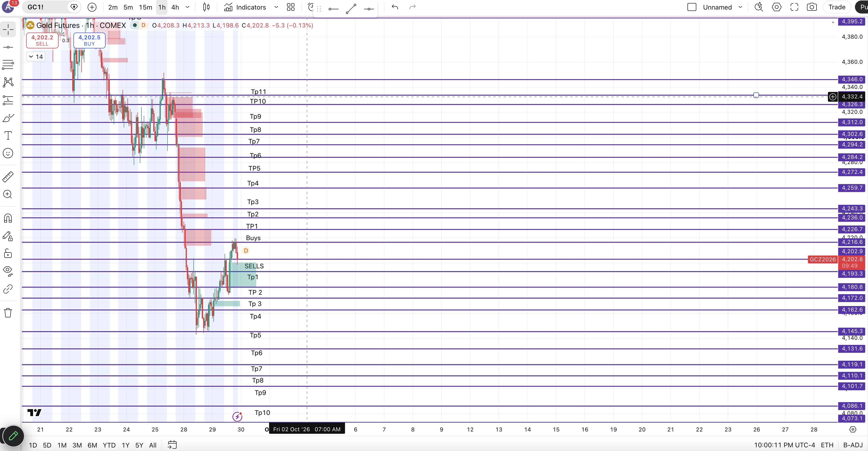The image size is (868, 451).
Task: Open the go to date calendar
Action: click(172, 445)
